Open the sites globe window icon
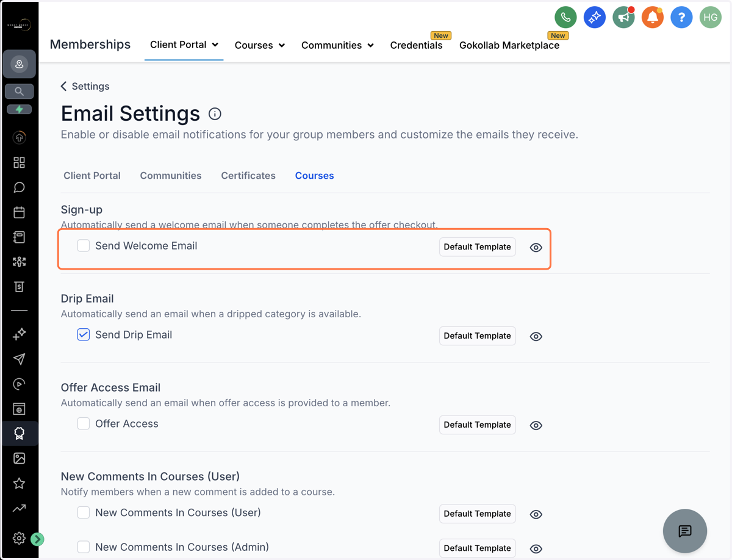 pyautogui.click(x=19, y=409)
